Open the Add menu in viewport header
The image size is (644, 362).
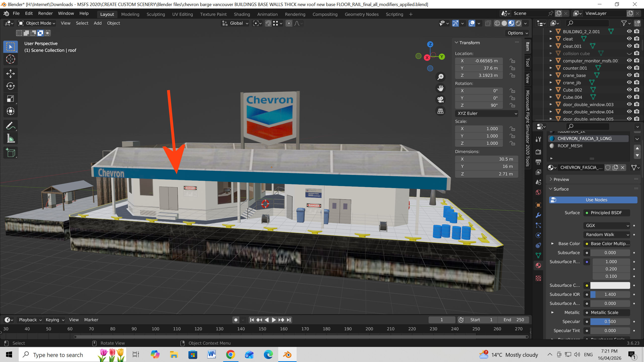pos(98,23)
